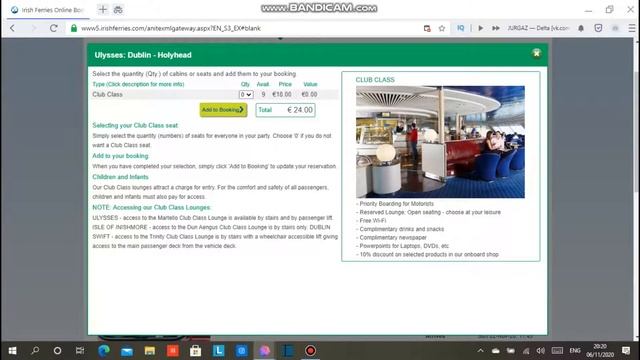Click the ENG language indicator

[x=575, y=351]
